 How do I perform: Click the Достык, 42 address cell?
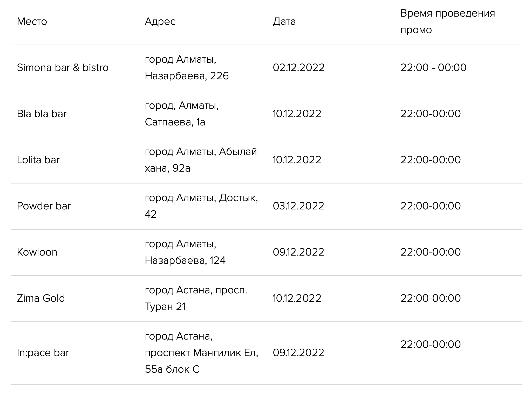point(201,206)
